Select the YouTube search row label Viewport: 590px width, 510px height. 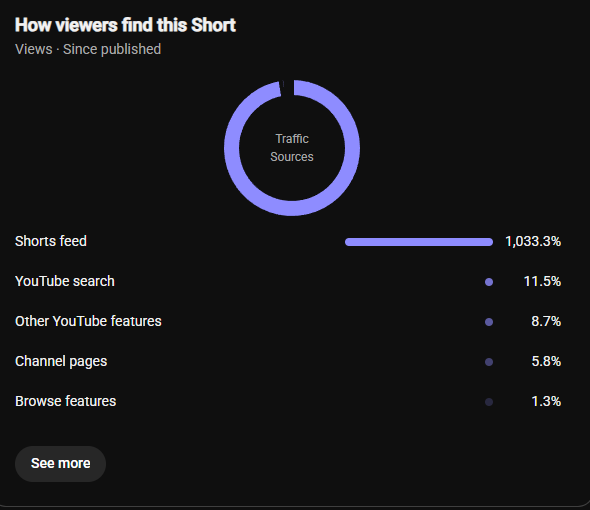pos(65,281)
